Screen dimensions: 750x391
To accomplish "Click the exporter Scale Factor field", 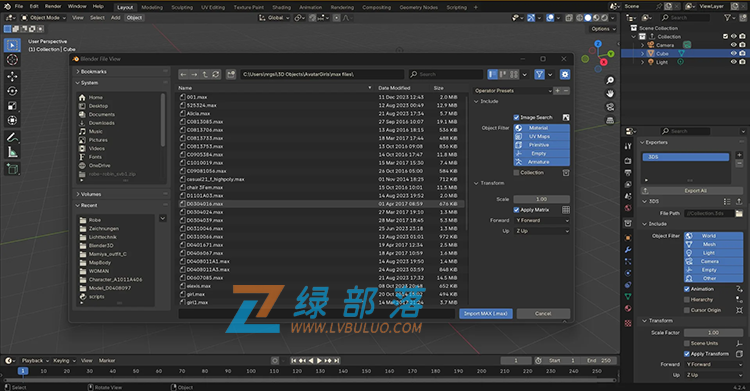I will point(713,333).
